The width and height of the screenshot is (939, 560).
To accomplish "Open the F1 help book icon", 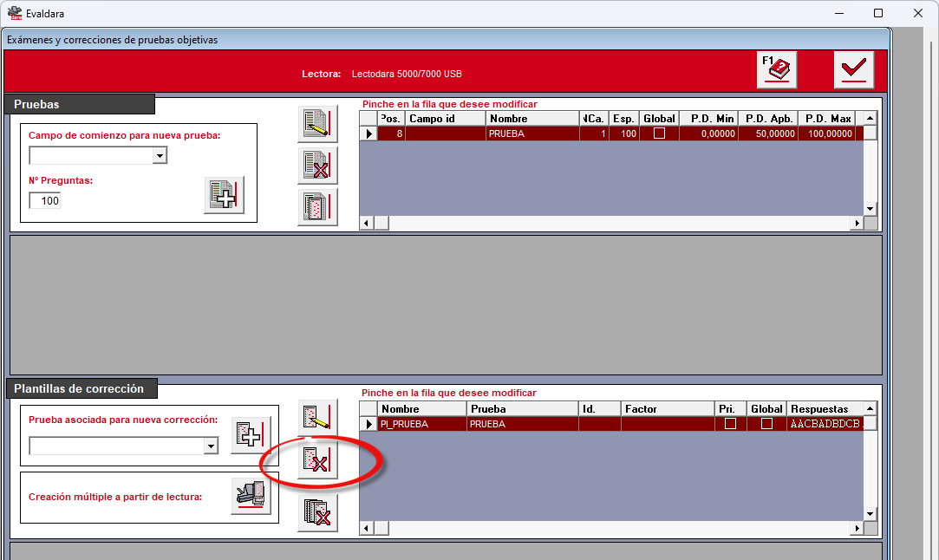I will 777,70.
